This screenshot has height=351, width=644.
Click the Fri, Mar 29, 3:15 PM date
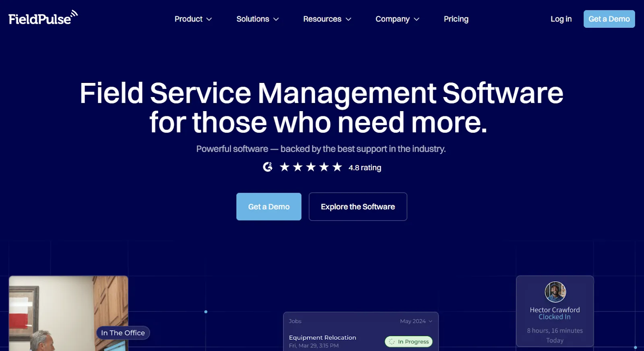coord(314,346)
